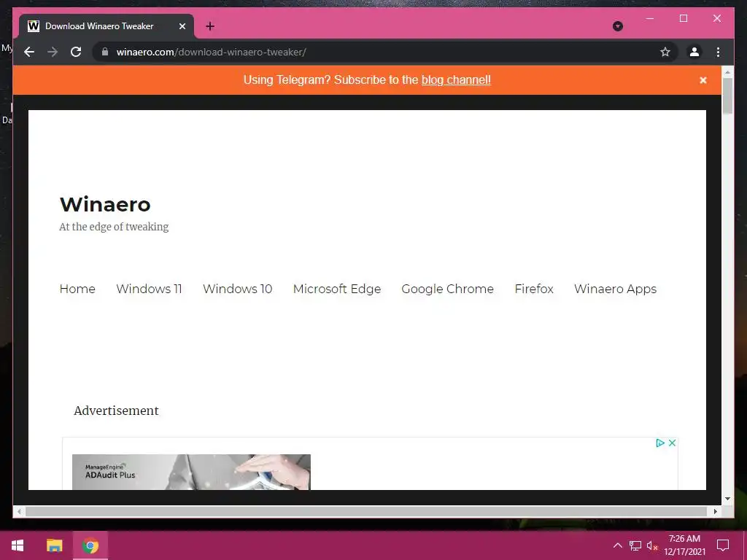Bookmark this page with the star icon
The image size is (747, 560).
[665, 52]
